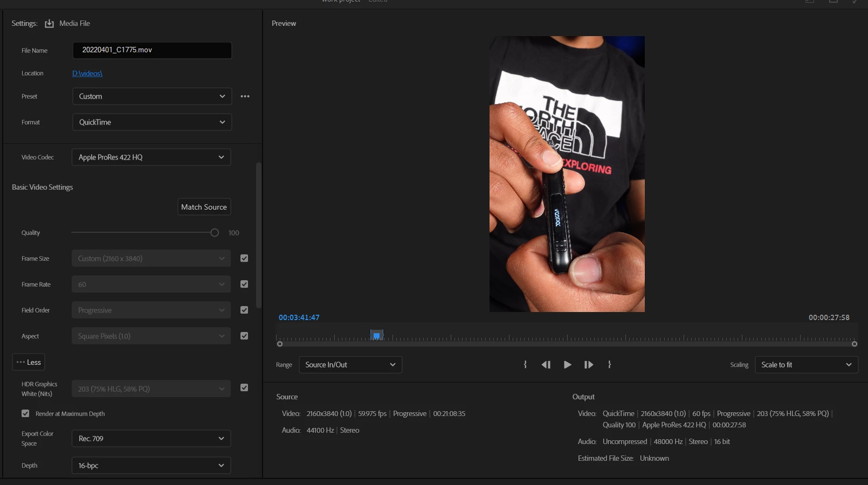Click the Estimated File Size Unknown text

623,458
